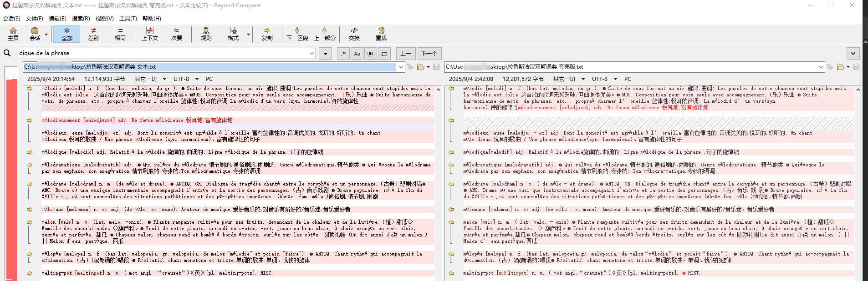The height and width of the screenshot is (281, 868).
Task: Open the 帮助(H) menu
Action: coord(152,19)
